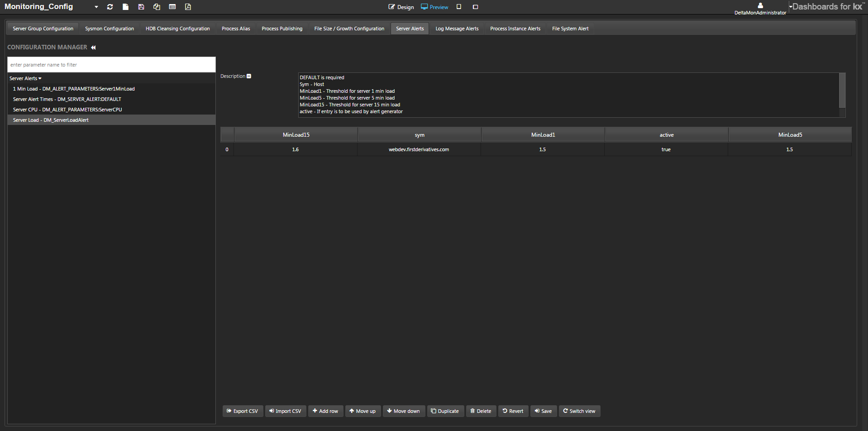Select the Server Alerts tab
This screenshot has width=868, height=431.
tap(410, 29)
